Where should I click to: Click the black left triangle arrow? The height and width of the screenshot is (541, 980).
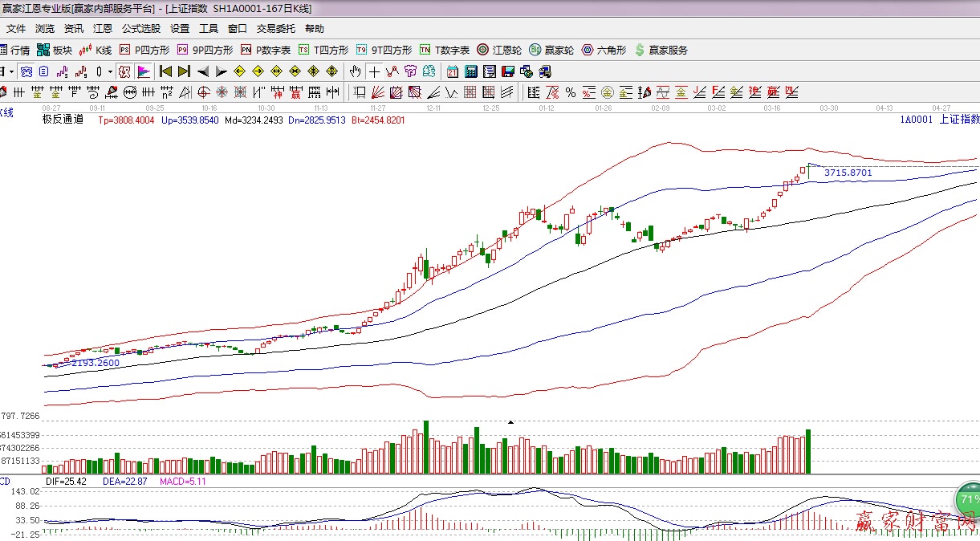point(203,71)
